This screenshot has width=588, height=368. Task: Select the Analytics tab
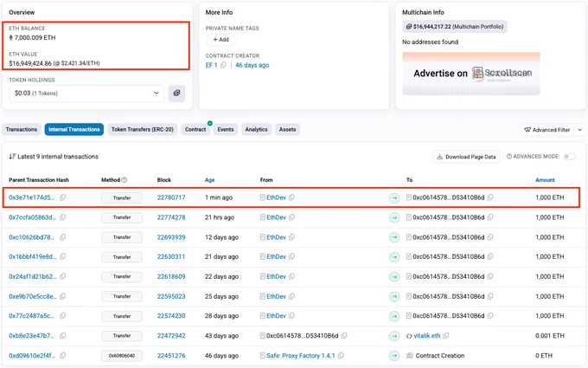(x=256, y=130)
